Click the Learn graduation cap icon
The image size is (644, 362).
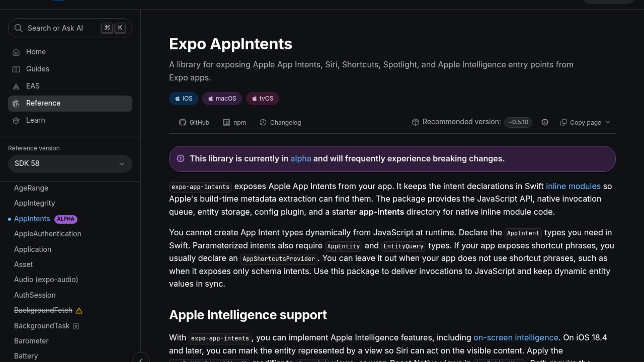tap(16, 121)
